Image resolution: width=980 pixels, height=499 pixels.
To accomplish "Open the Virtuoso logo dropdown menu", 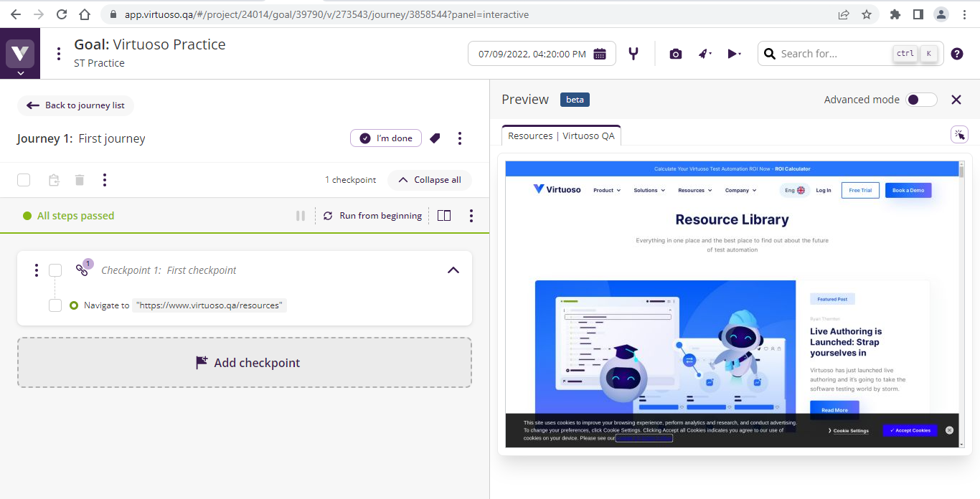I will [20, 54].
